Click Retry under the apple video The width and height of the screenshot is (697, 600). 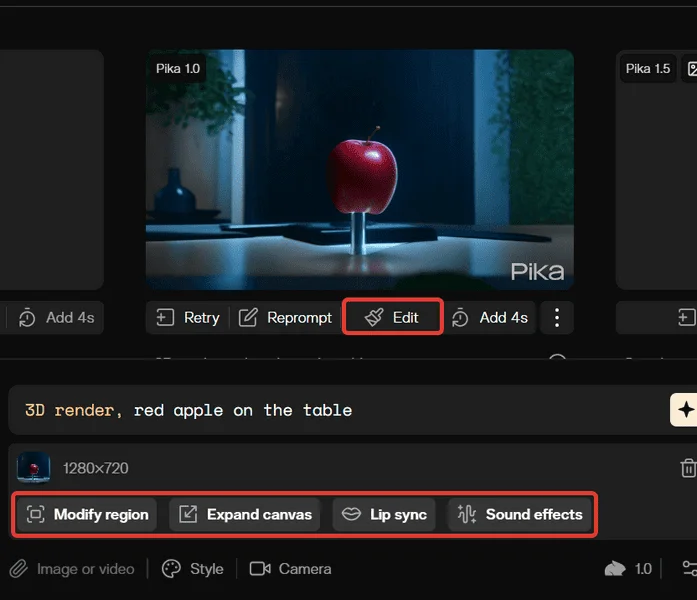coord(187,317)
